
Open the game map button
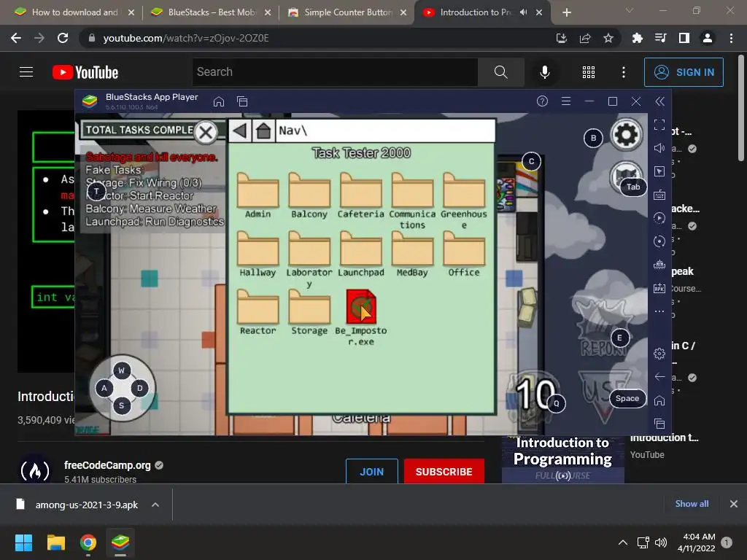click(x=626, y=176)
